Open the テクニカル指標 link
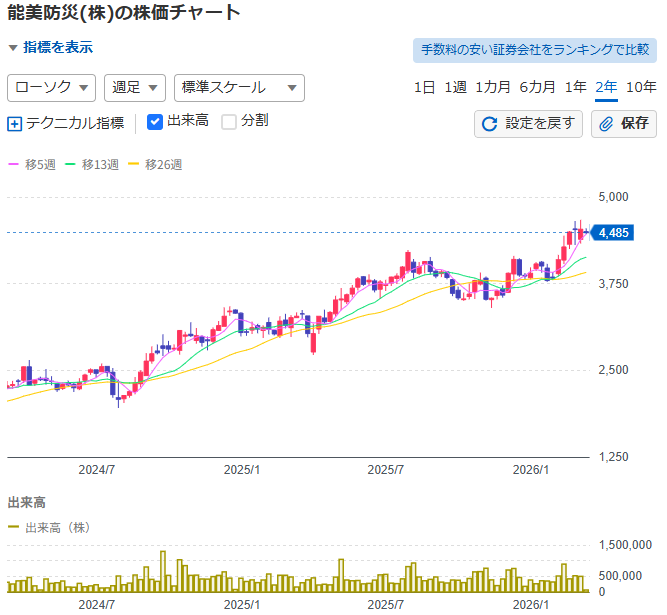 point(75,124)
